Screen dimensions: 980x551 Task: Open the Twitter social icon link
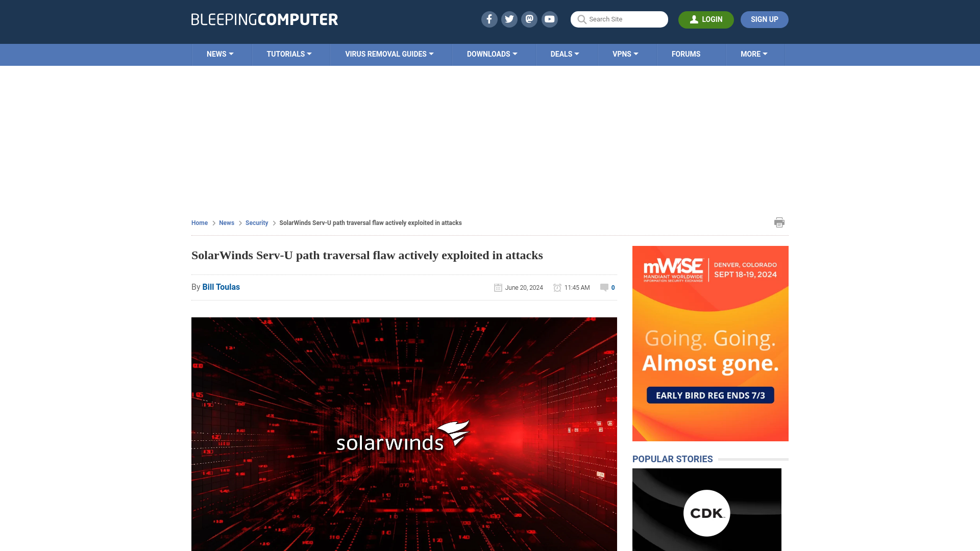(509, 19)
